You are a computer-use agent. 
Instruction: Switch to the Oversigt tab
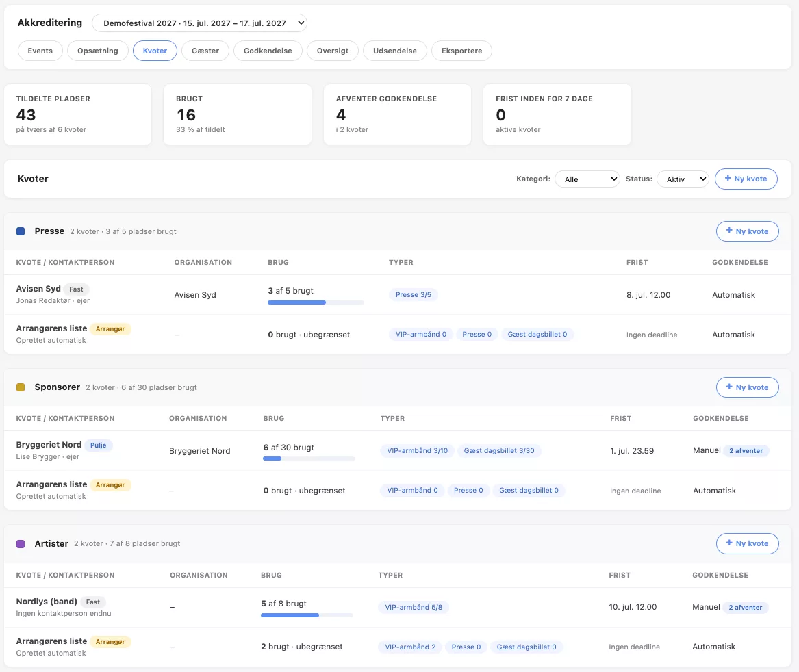coord(333,51)
